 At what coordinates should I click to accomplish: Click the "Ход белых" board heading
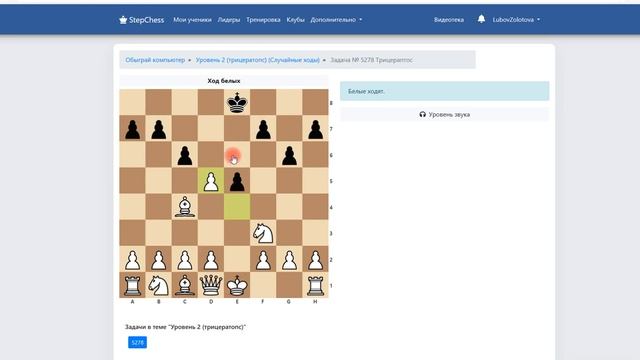pyautogui.click(x=224, y=81)
